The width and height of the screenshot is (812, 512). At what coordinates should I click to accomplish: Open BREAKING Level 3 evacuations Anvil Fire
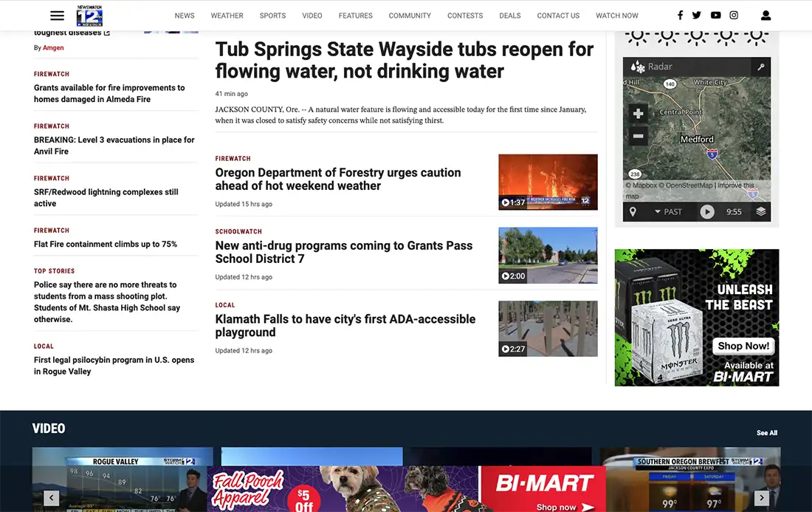(x=114, y=146)
